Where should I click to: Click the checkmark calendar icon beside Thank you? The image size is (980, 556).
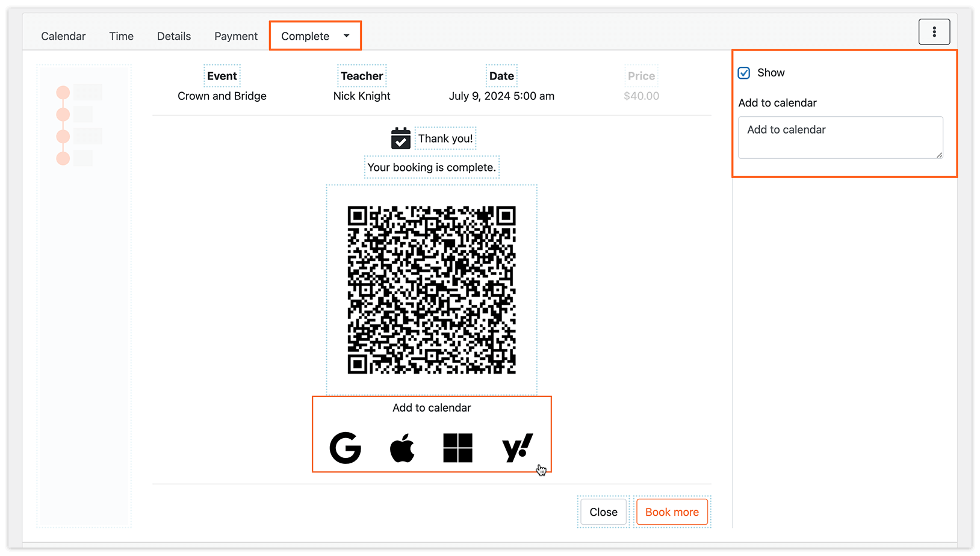401,138
